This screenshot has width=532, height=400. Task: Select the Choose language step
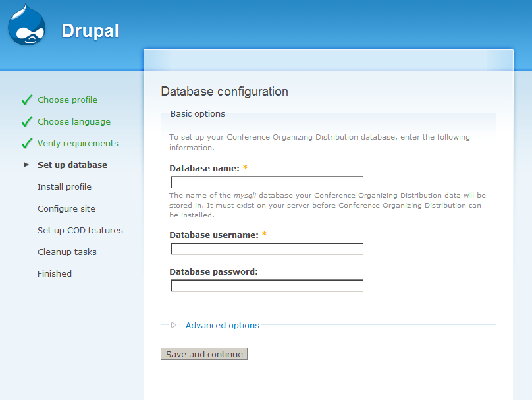[74, 121]
